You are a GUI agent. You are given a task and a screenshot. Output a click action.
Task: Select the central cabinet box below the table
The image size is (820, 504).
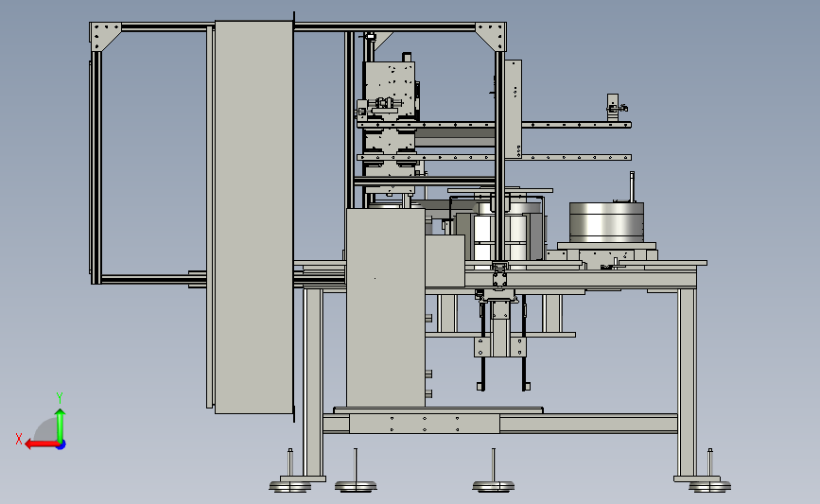[386, 308]
